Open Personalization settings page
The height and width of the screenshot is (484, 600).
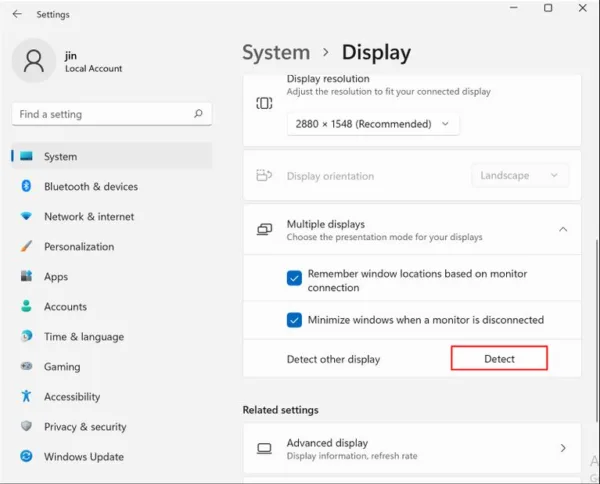pyautogui.click(x=112, y=246)
